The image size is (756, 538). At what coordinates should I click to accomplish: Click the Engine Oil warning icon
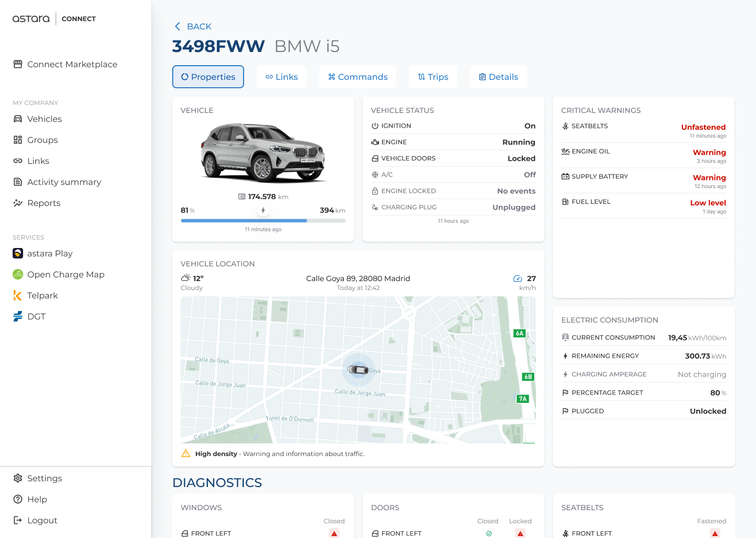click(565, 151)
